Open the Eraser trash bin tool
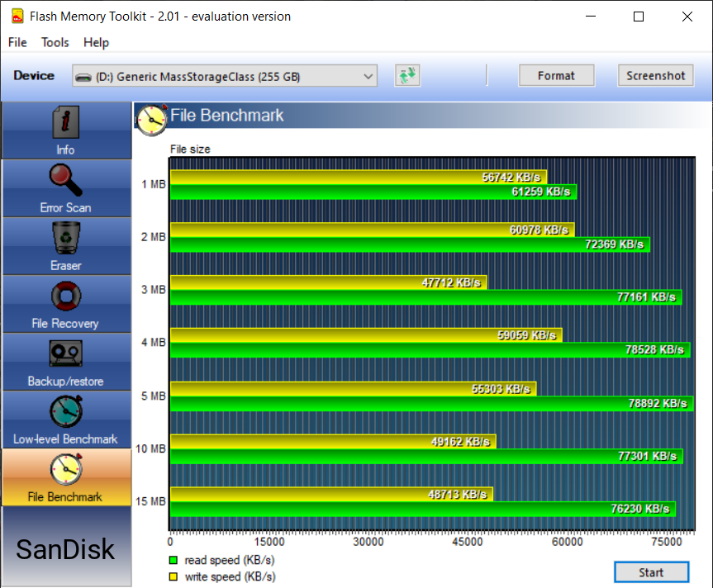The height and width of the screenshot is (588, 713). point(67,237)
